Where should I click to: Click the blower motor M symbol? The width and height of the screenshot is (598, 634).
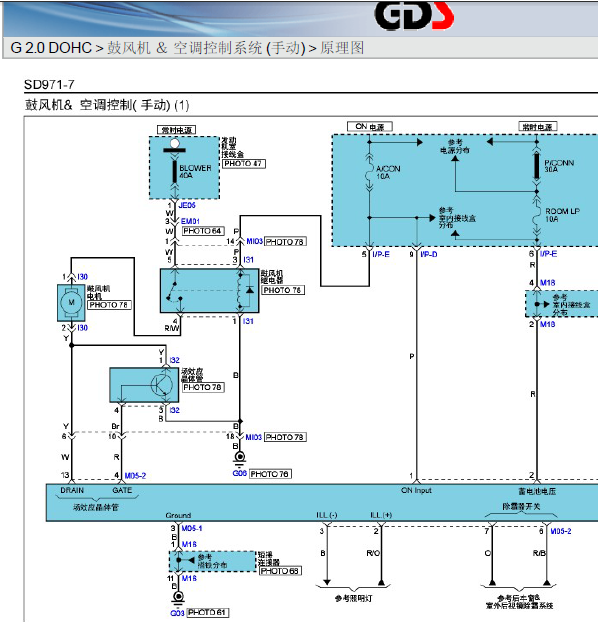[71, 302]
